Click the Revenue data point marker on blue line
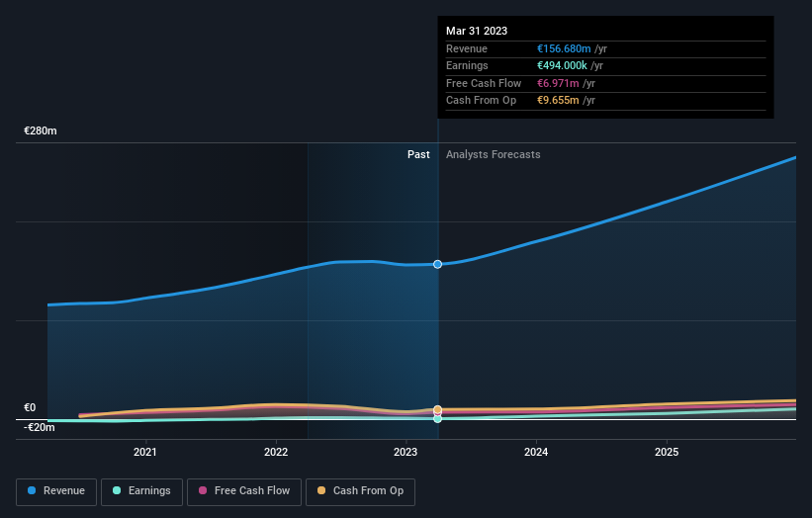812x518 pixels. coord(437,264)
